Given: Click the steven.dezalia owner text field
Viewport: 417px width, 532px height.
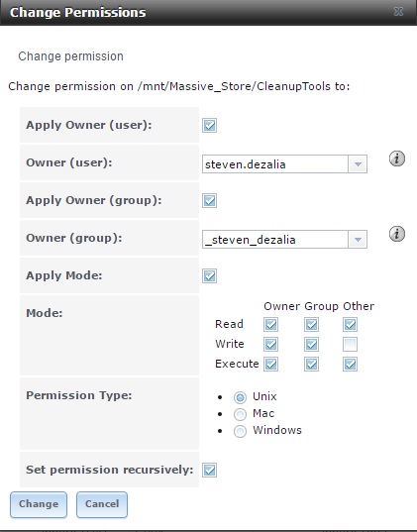Looking at the screenshot, I should pyautogui.click(x=275, y=164).
